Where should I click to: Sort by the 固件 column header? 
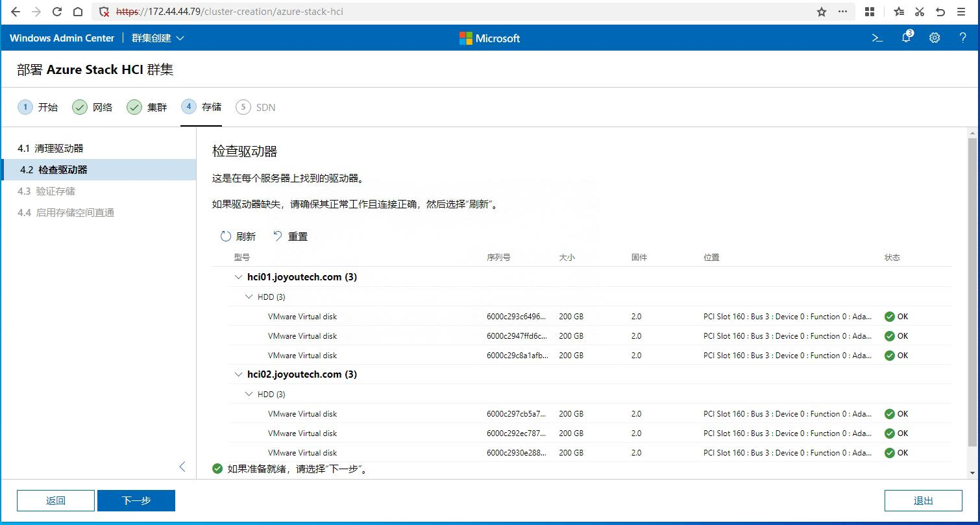pyautogui.click(x=639, y=258)
